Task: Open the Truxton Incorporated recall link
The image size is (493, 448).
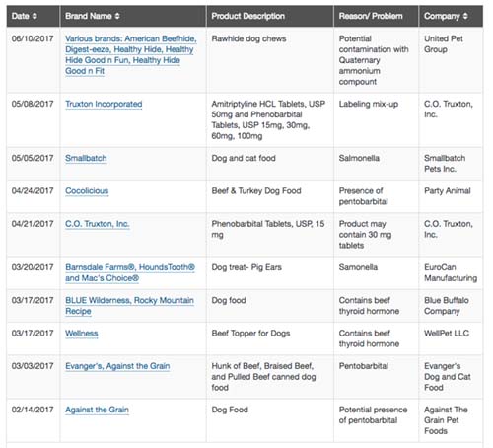Action: point(104,104)
